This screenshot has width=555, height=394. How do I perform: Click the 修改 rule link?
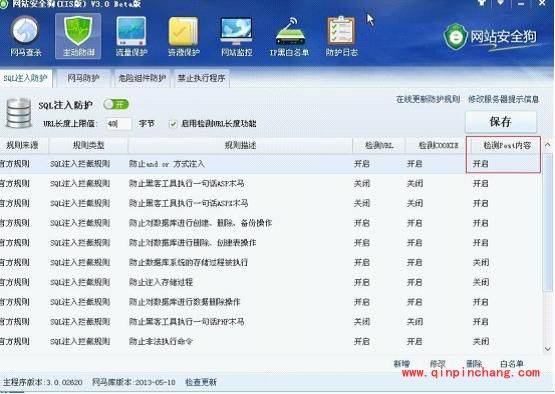pos(437,364)
